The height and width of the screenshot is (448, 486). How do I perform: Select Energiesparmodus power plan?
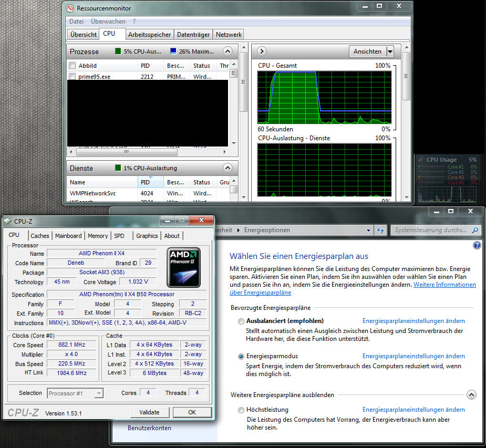tap(241, 357)
